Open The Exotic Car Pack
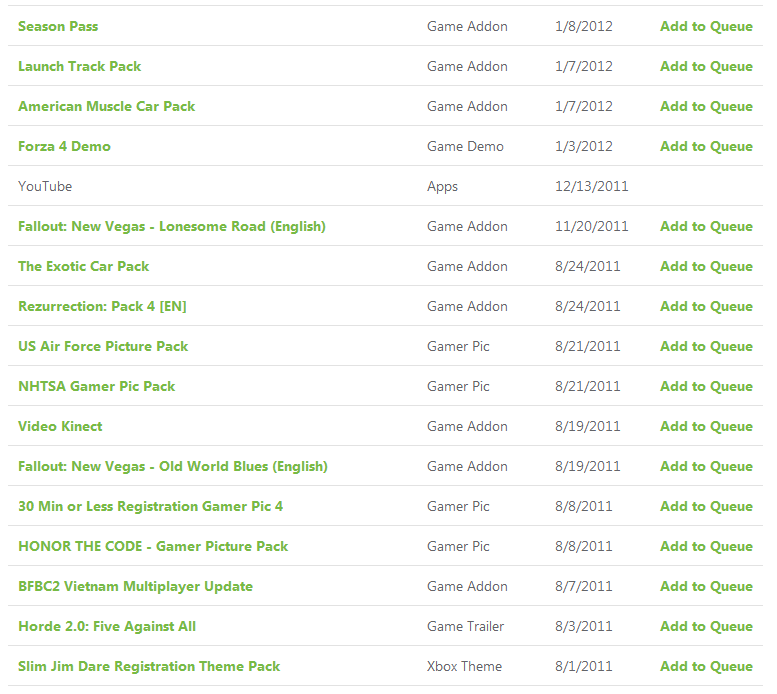This screenshot has width=777, height=694. pyautogui.click(x=84, y=267)
